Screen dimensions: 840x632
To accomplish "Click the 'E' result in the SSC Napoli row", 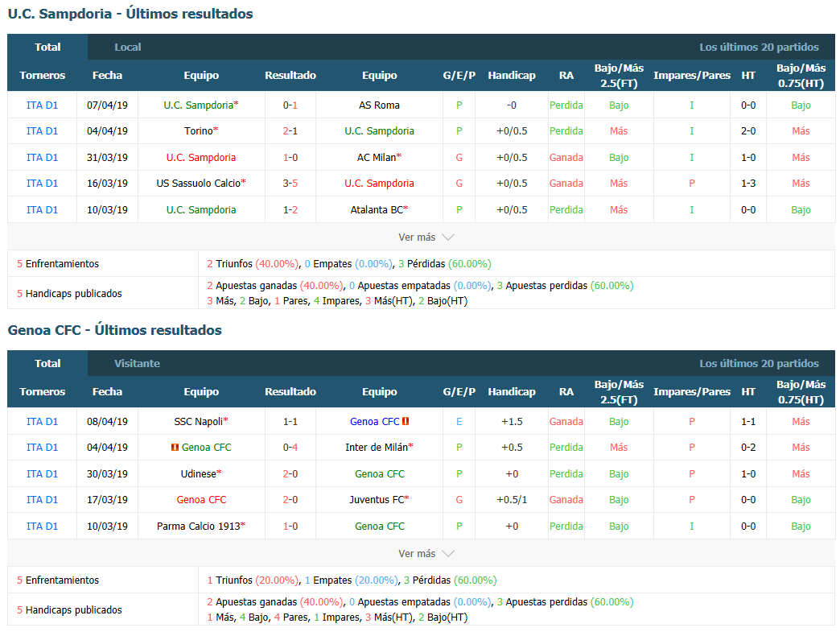I will (x=459, y=421).
